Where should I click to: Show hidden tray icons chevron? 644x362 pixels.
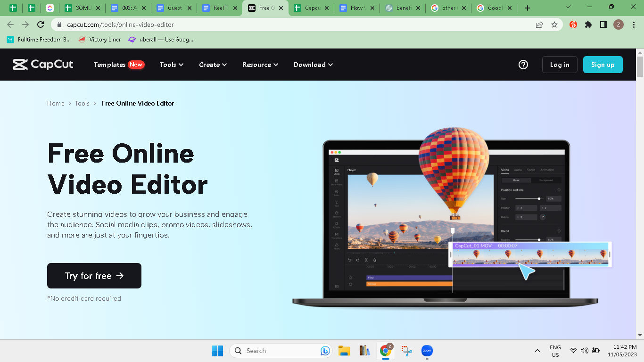pyautogui.click(x=537, y=351)
